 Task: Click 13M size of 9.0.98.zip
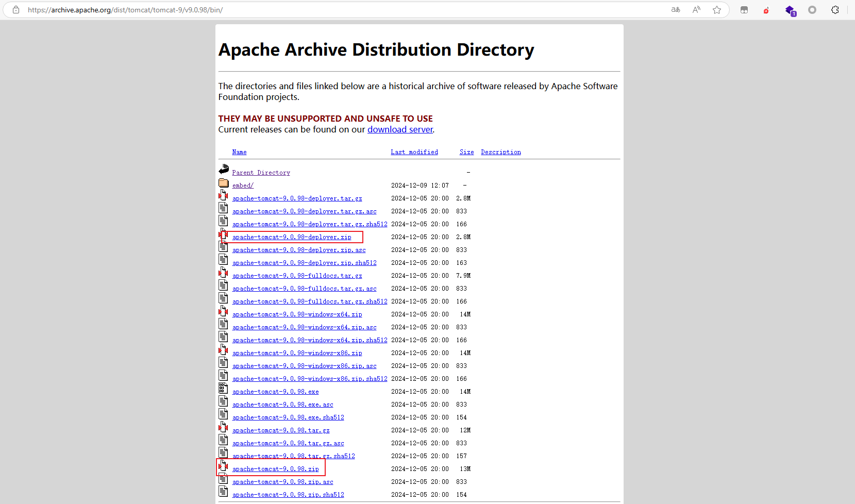tap(465, 469)
